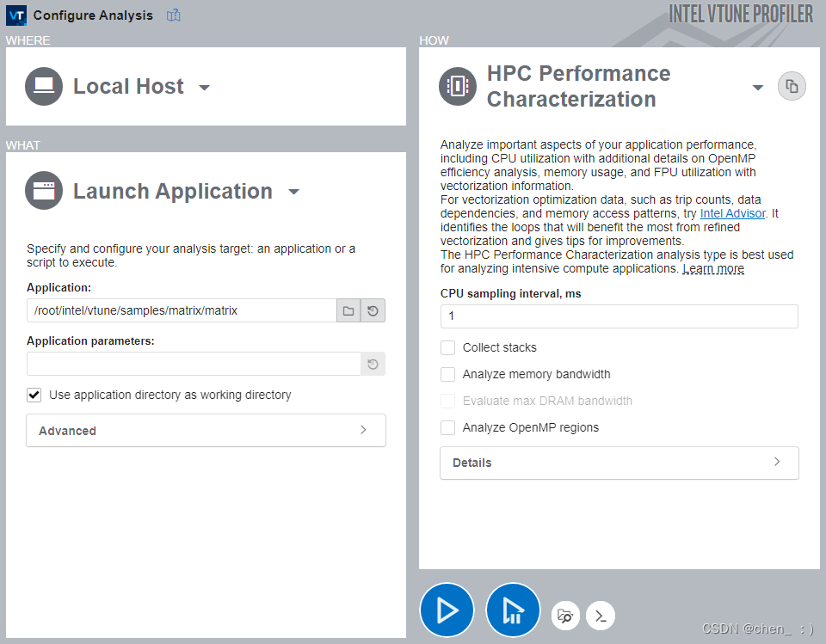This screenshot has height=644, width=826.
Task: Click the CPU sampling interval field
Action: coord(619,316)
